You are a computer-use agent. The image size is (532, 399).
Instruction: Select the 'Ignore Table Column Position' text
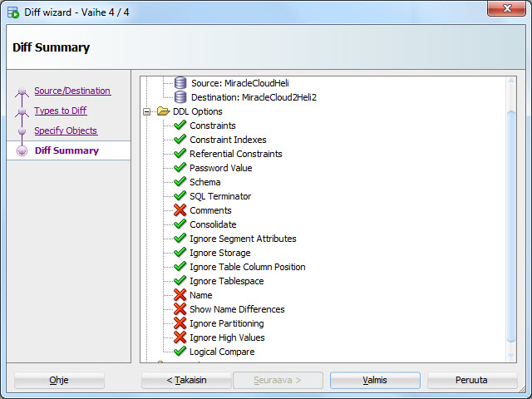click(248, 267)
